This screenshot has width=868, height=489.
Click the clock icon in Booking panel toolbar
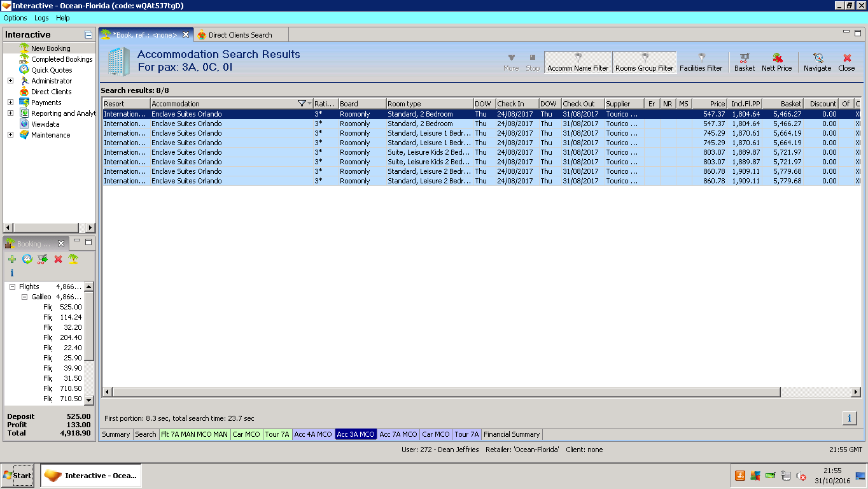[x=27, y=259]
